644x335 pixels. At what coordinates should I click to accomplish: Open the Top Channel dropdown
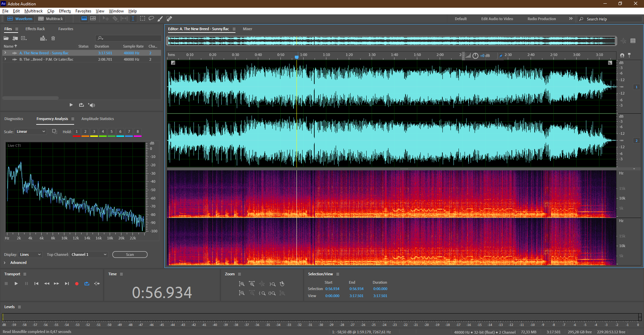[x=89, y=255]
